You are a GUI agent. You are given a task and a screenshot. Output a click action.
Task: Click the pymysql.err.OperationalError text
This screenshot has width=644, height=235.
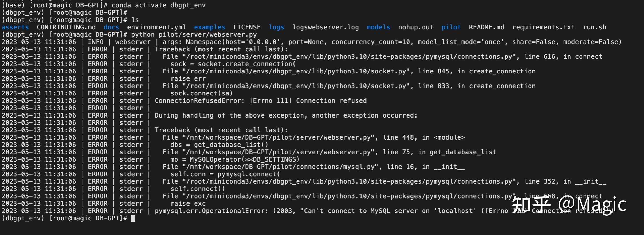point(211,211)
